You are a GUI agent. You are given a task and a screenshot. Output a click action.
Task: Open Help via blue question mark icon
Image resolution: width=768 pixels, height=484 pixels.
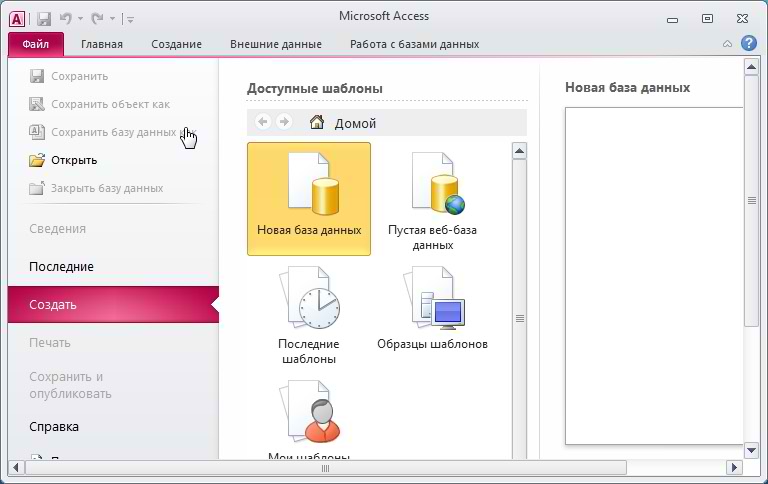tap(748, 44)
